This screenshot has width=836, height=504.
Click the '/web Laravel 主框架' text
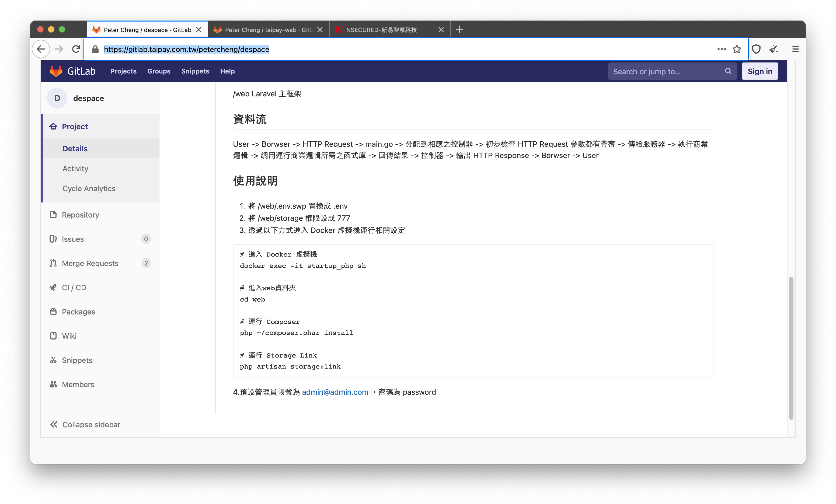pyautogui.click(x=267, y=94)
